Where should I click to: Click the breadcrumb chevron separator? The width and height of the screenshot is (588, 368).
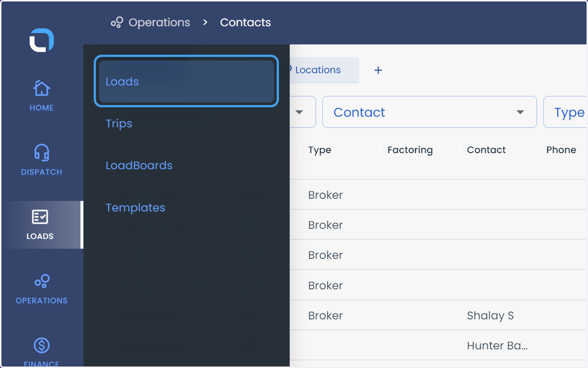205,23
